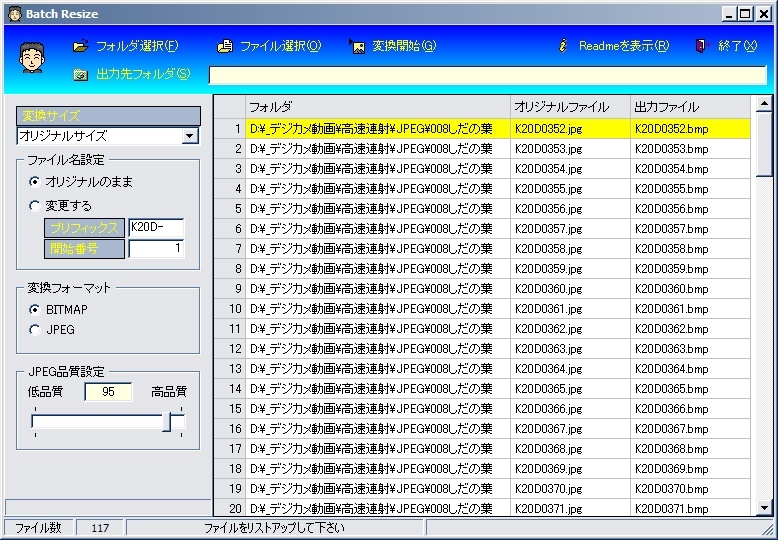Select cell K20D0371.jpg
778x540 pixels.
(x=570, y=508)
